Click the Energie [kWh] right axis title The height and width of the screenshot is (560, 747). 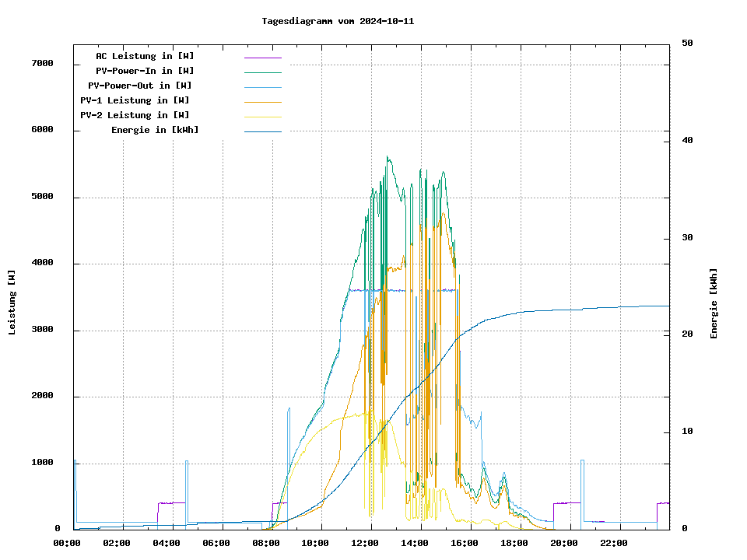(714, 303)
